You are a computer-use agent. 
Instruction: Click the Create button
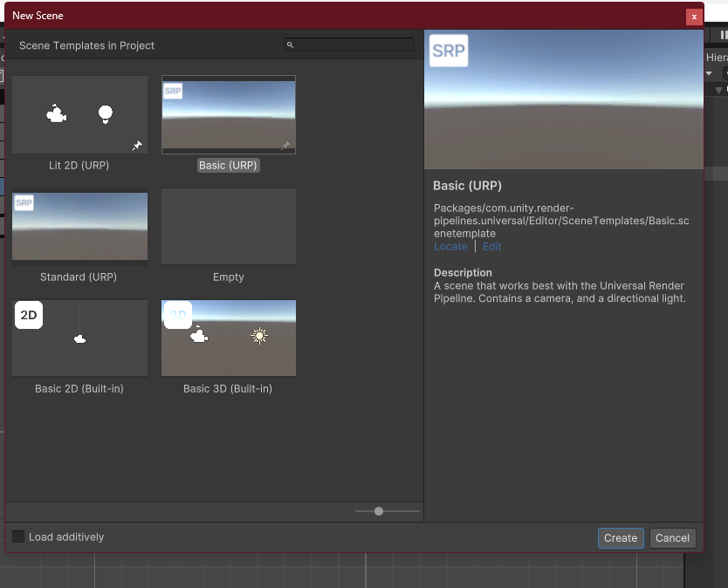621,538
